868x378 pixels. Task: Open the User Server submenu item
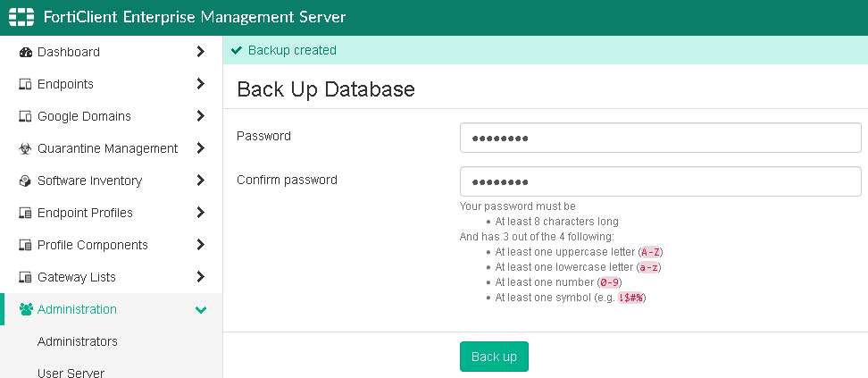[x=71, y=372]
